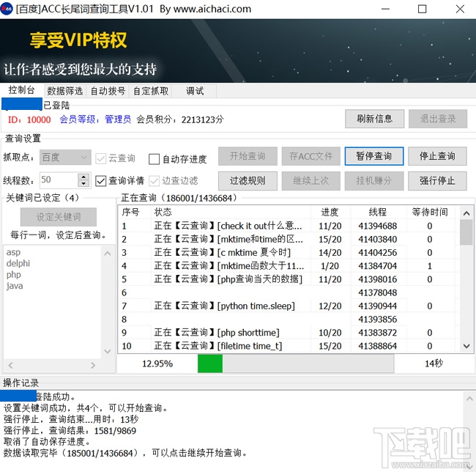Select the keyword php in the list
The image size is (476, 472).
(x=14, y=275)
